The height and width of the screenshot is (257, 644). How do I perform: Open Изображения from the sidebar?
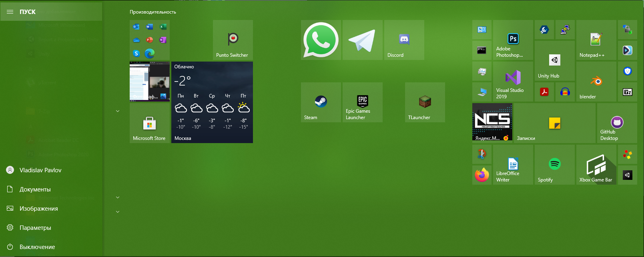(51, 209)
